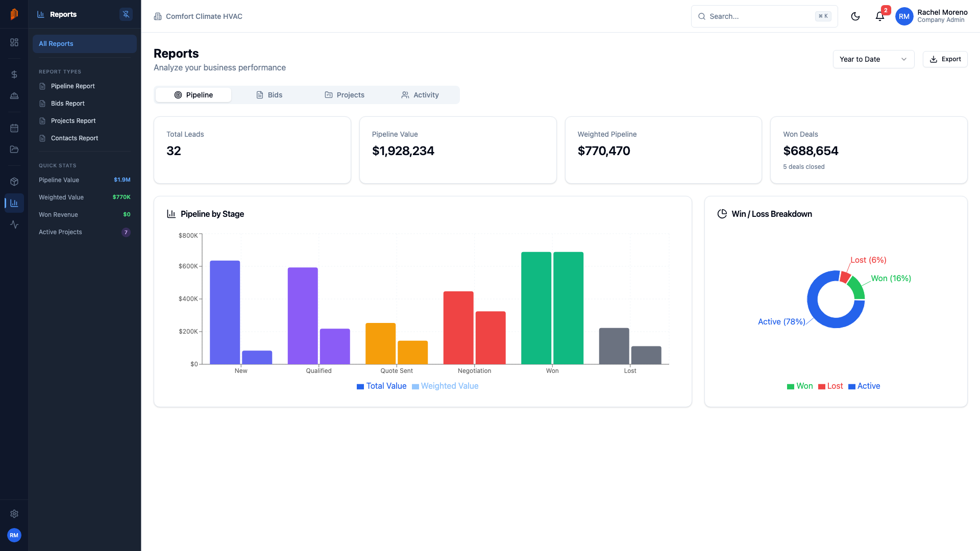Open the Dashboard grid icon in sidebar
The image size is (980, 551).
point(14,43)
